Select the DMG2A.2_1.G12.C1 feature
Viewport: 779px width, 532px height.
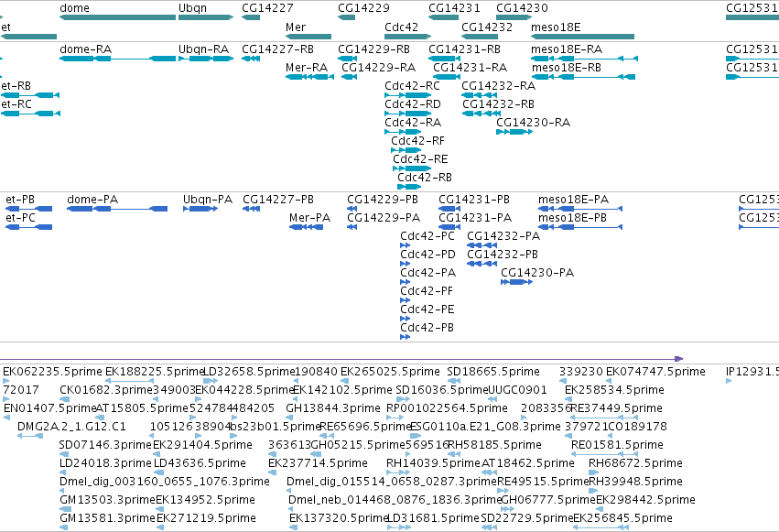tap(30, 436)
